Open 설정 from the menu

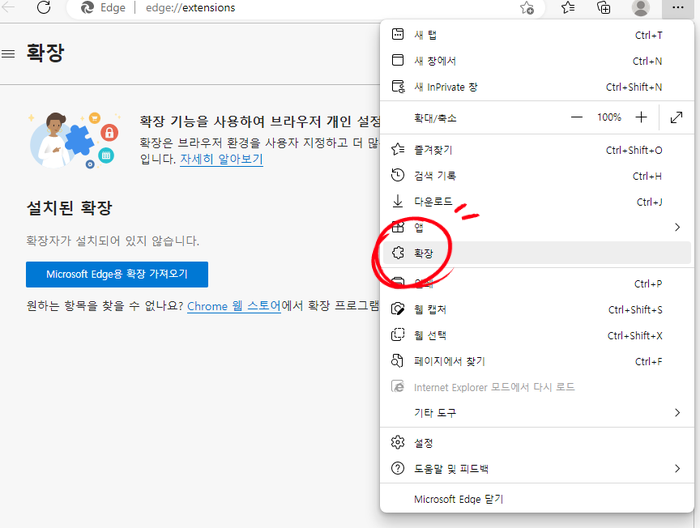[536, 443]
